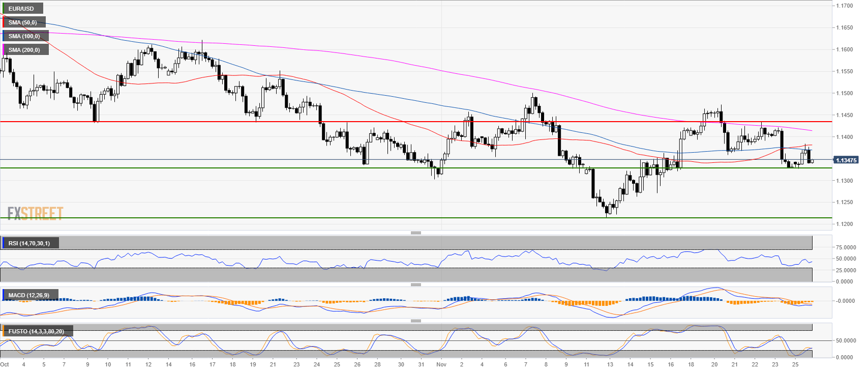The height and width of the screenshot is (371, 868).
Task: Click the EUR/USD symbol label
Action: tap(21, 9)
